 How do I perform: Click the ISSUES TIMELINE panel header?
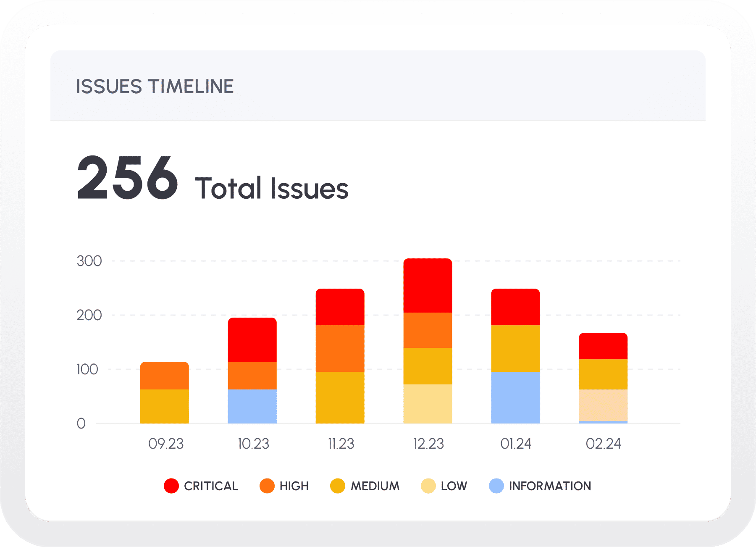pyautogui.click(x=155, y=87)
